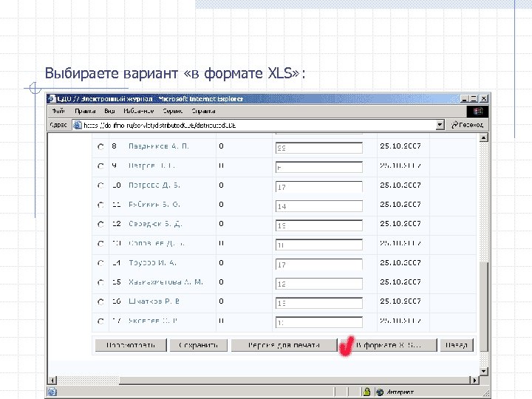This screenshot has height=399, width=532.
Task: Open the Файл menu
Action: [x=58, y=111]
